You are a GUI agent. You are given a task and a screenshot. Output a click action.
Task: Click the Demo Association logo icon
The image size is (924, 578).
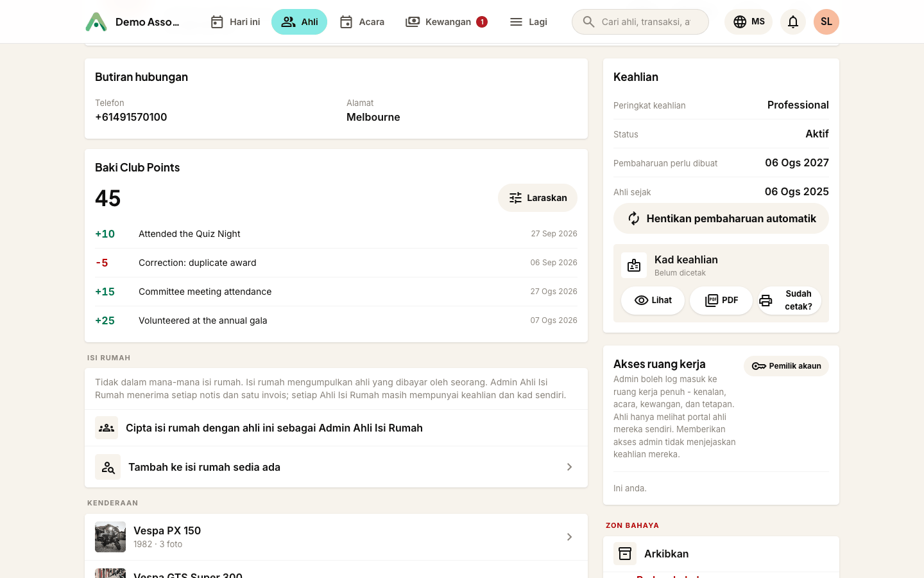point(96,22)
